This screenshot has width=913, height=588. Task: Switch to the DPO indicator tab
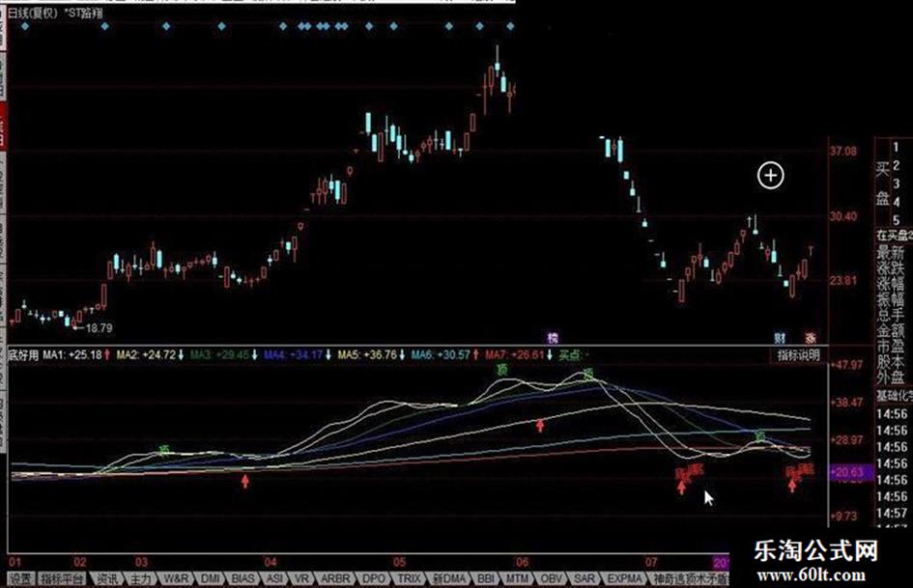coord(373,578)
